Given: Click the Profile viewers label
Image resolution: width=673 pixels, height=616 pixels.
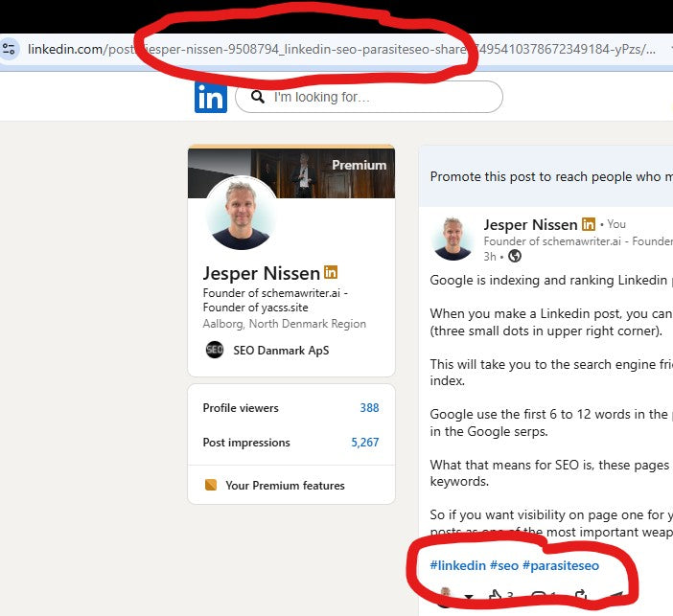Looking at the screenshot, I should click(x=241, y=407).
